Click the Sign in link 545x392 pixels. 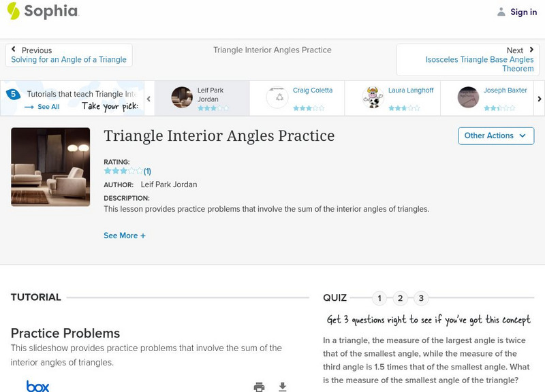[x=523, y=12]
